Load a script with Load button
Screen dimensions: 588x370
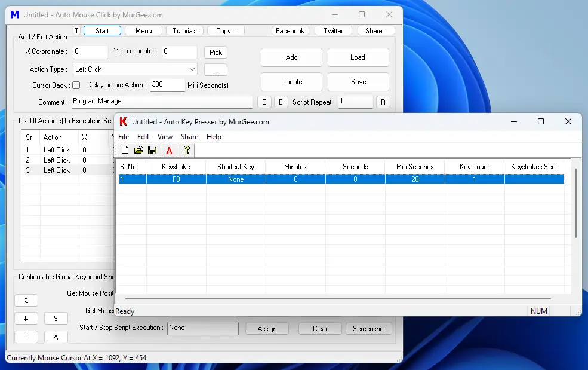click(x=358, y=57)
